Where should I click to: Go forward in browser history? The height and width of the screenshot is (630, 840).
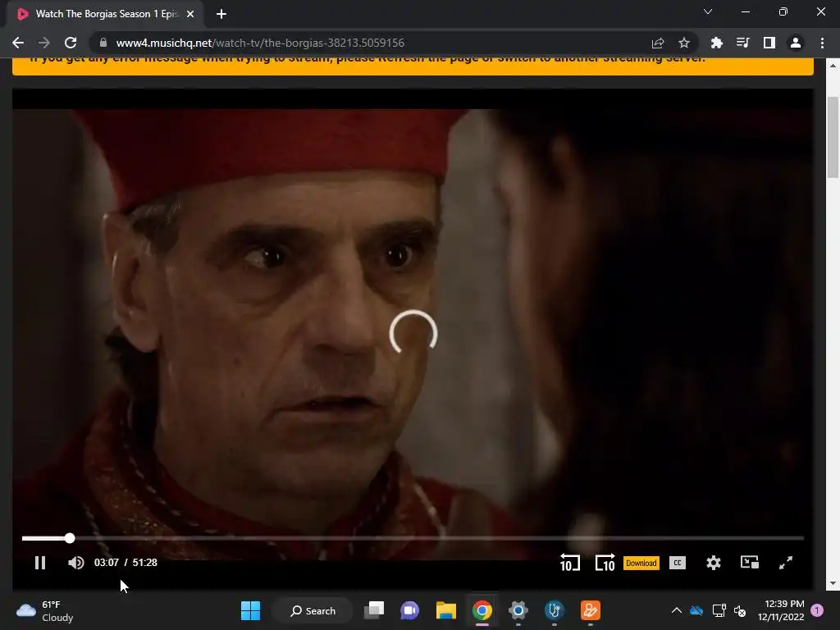(x=44, y=43)
